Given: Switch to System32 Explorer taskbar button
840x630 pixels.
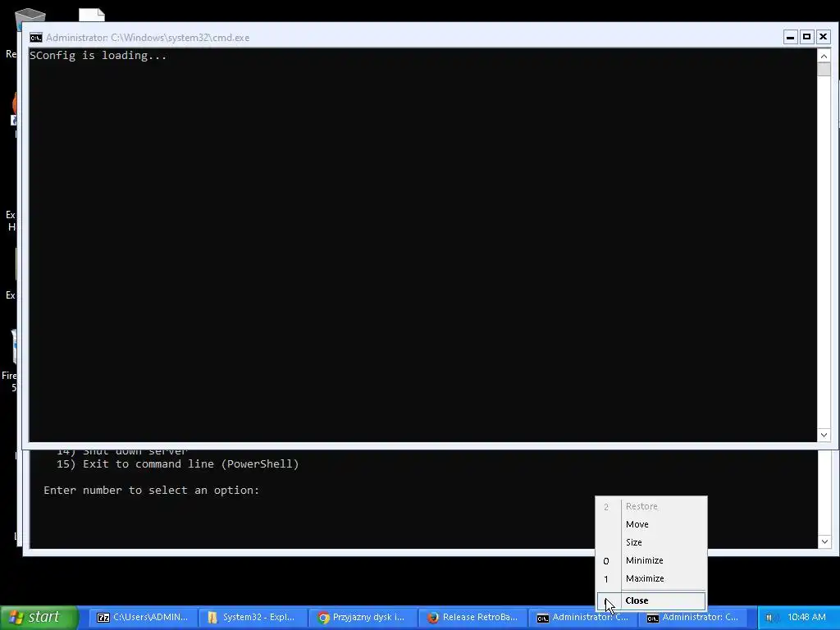Looking at the screenshot, I should point(253,617).
